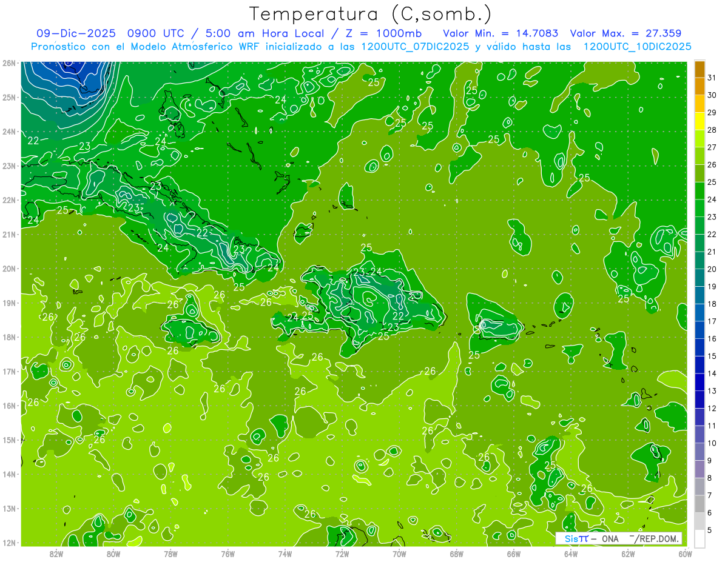
Task: Click the longitude label 82W
Action: (56, 553)
